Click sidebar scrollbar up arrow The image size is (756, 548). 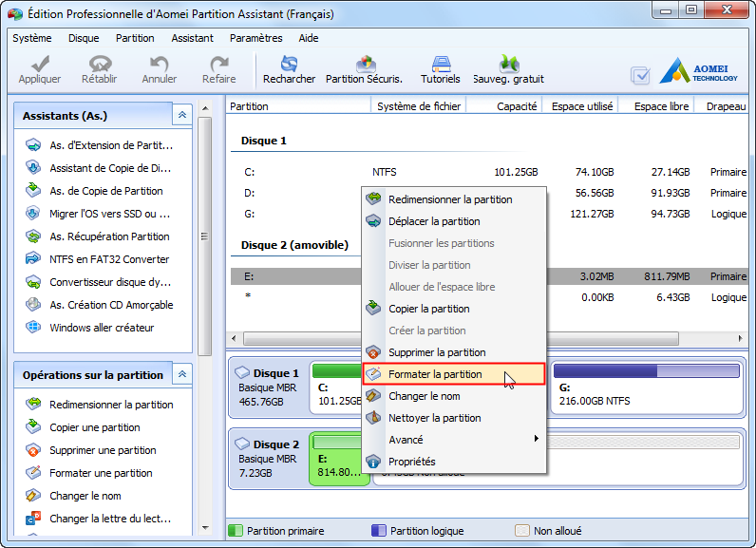pos(205,108)
